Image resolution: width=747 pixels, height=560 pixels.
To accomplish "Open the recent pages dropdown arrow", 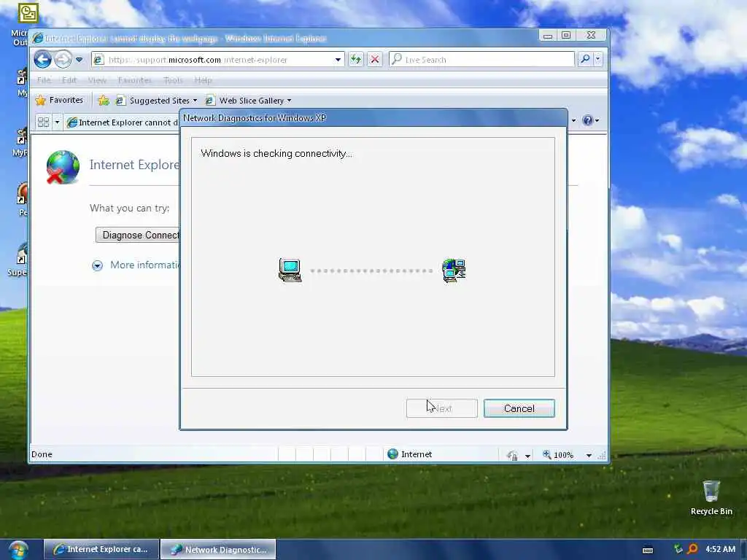I will pyautogui.click(x=79, y=60).
